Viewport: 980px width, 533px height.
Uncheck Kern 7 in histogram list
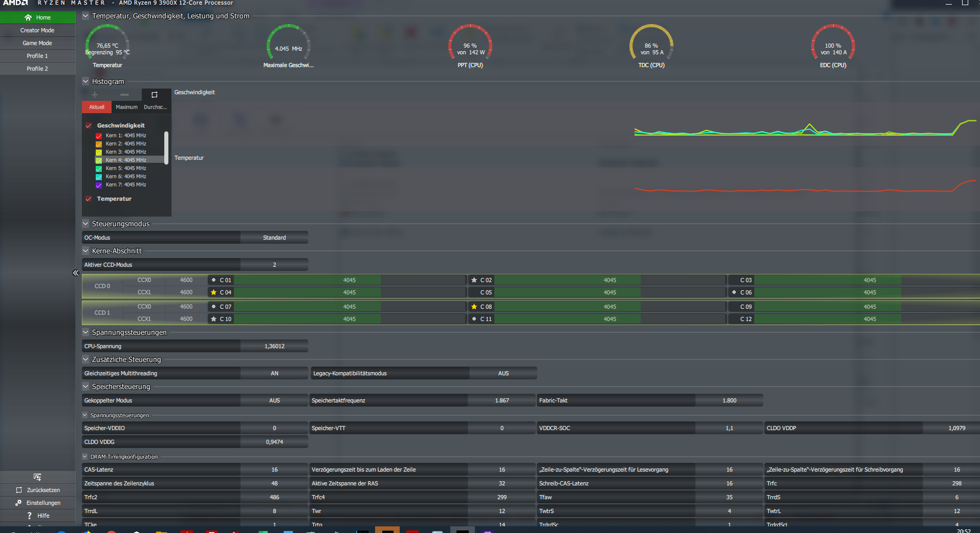coord(99,185)
